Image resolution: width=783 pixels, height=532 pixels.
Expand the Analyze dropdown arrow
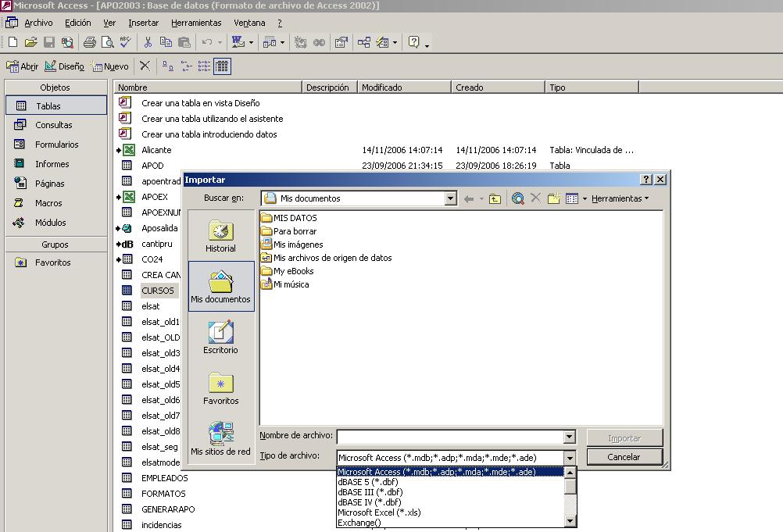[x=283, y=42]
